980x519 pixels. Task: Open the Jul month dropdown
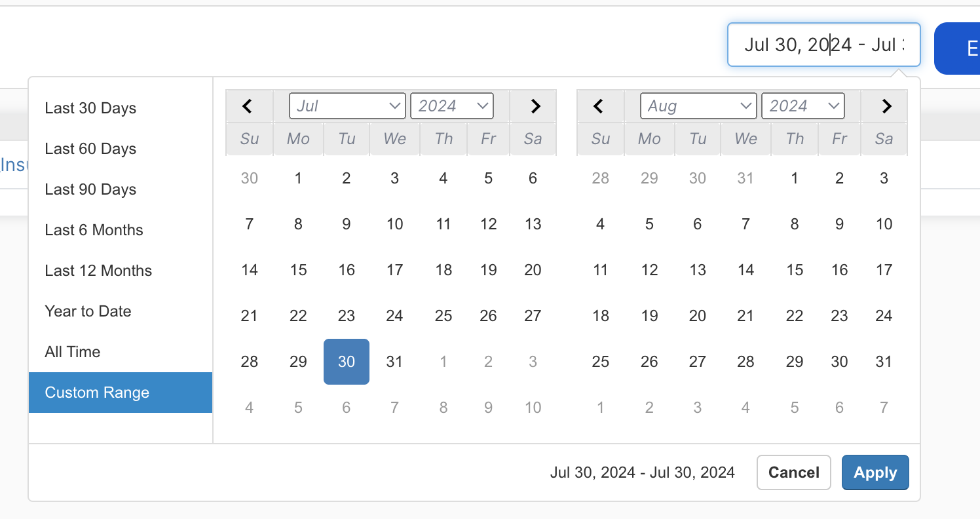tap(347, 106)
